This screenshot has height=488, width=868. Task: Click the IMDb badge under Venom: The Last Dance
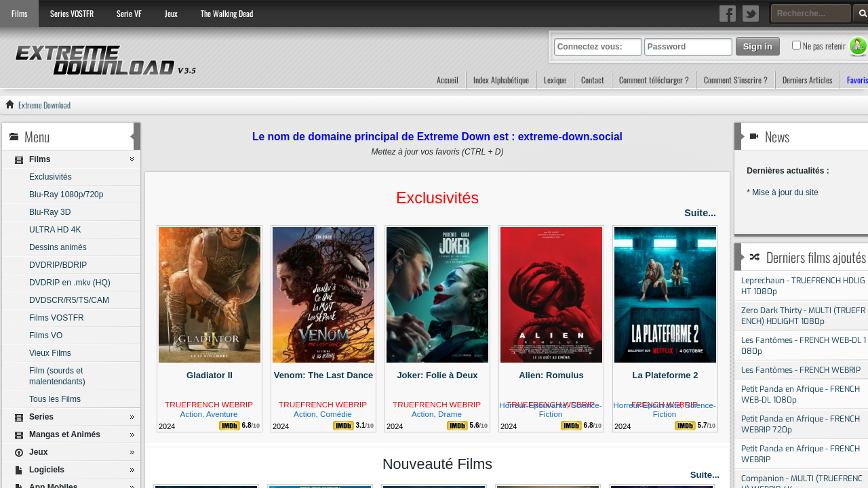coord(343,426)
